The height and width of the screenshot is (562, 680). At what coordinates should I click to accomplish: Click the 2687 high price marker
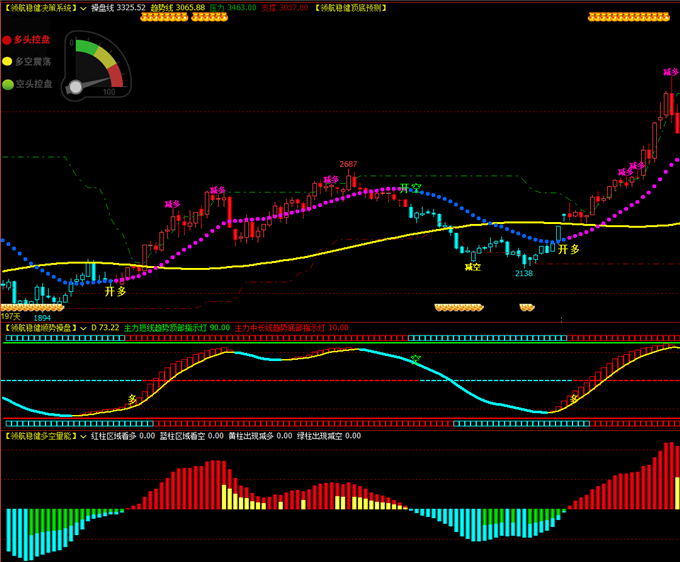click(x=348, y=164)
